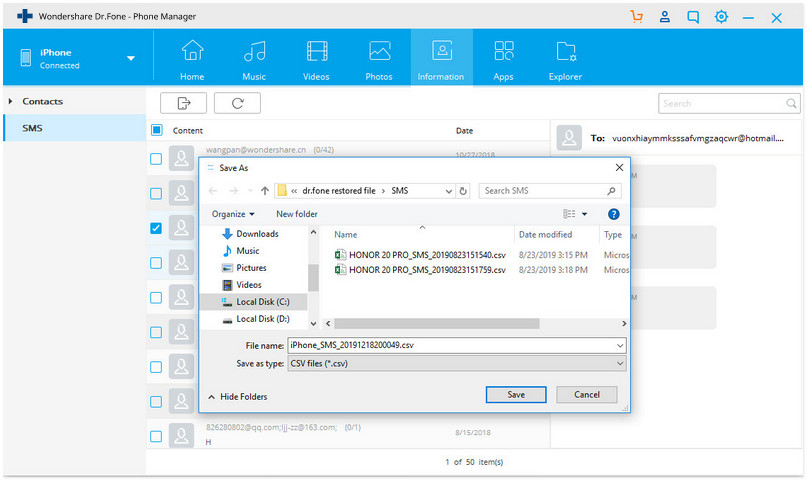The width and height of the screenshot is (807, 481).
Task: Go to the Home tab
Action: point(192,60)
